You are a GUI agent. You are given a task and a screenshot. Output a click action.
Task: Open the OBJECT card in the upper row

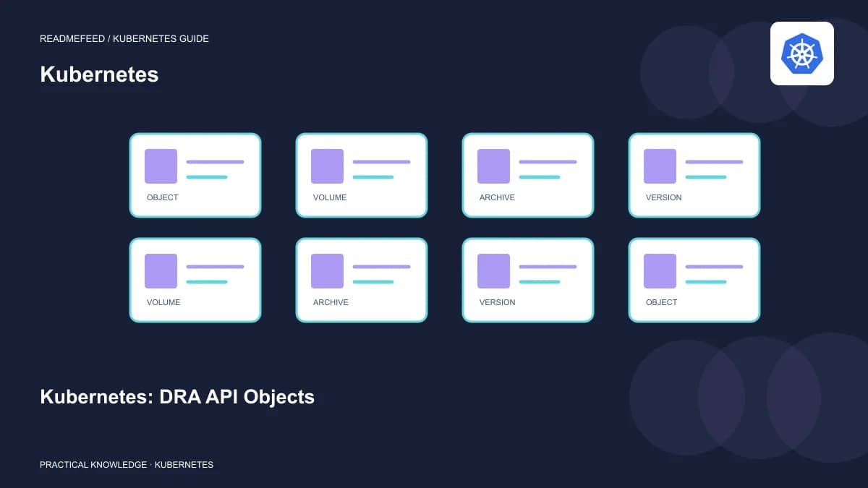pyautogui.click(x=195, y=175)
